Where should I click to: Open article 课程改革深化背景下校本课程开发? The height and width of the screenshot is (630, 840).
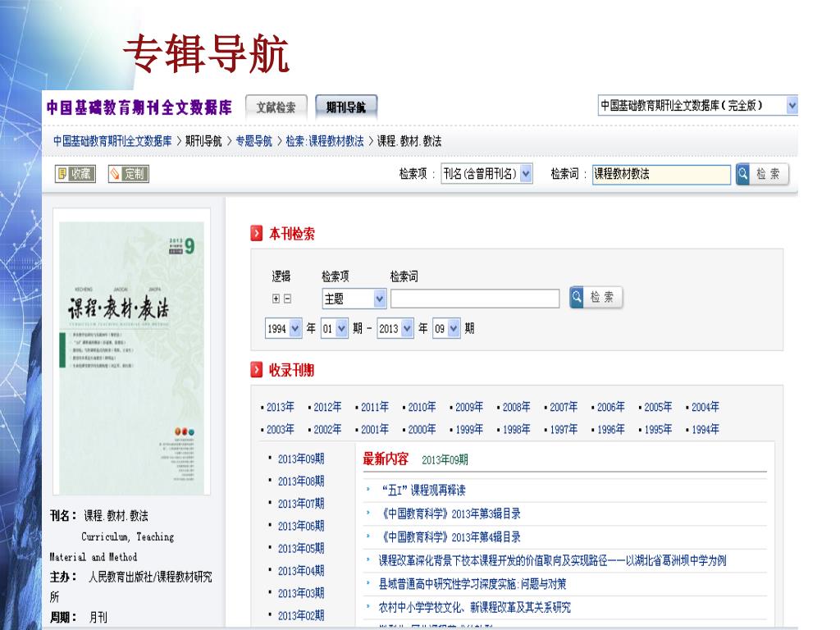click(x=552, y=561)
